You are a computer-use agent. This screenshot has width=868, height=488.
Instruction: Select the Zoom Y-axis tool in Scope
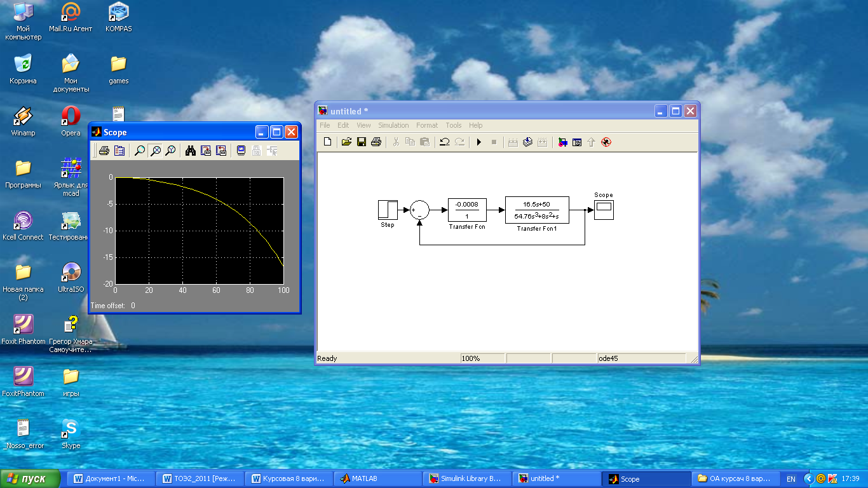pyautogui.click(x=170, y=151)
